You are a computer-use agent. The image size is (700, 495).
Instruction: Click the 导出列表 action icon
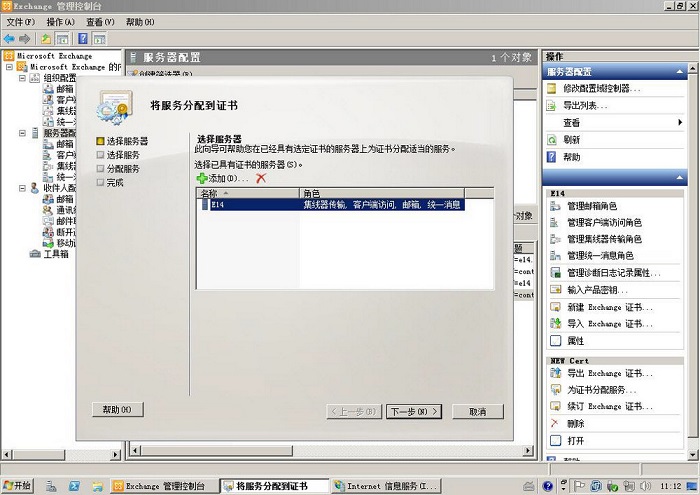[x=552, y=106]
